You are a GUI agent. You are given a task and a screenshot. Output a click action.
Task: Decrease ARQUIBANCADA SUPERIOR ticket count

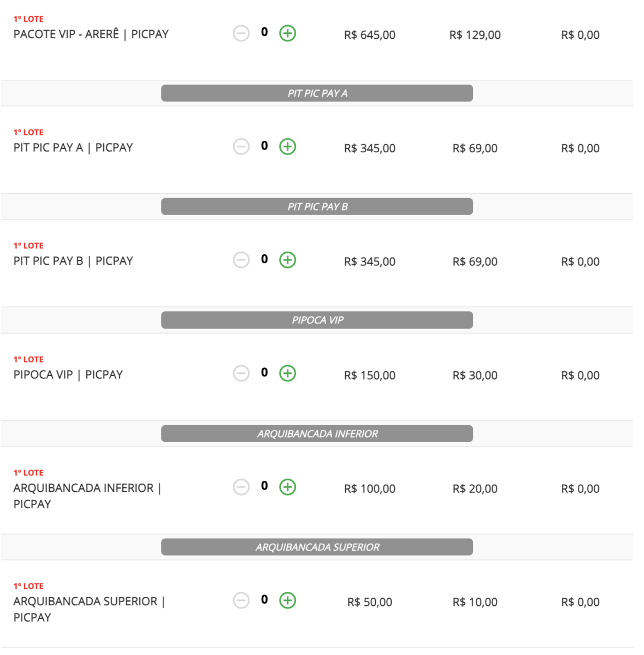coord(241,600)
